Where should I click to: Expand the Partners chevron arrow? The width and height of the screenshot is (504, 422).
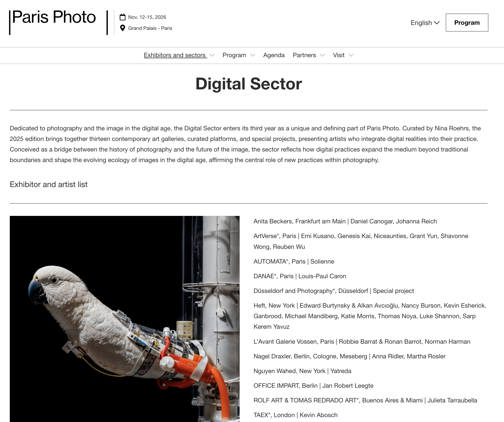coord(322,55)
